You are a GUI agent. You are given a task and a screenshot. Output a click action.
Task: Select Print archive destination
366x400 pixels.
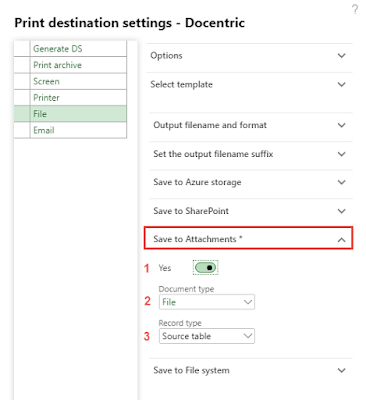(x=78, y=65)
